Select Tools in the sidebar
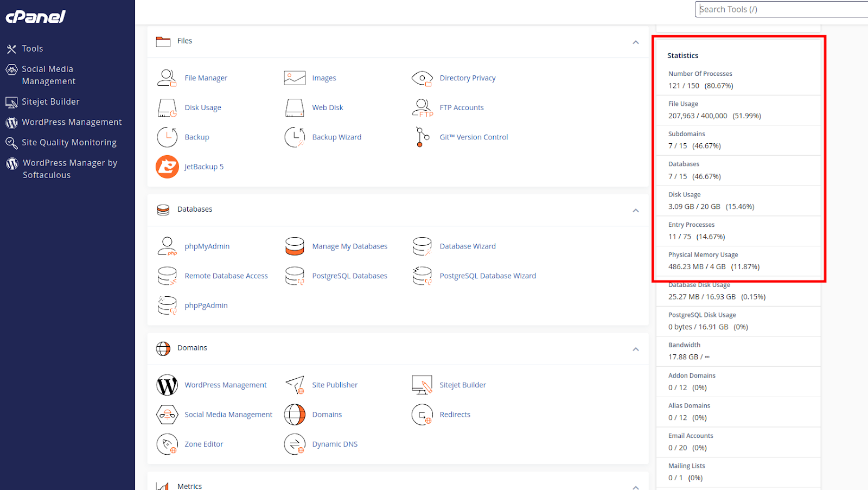Screen dimensions: 868x490 32,49
